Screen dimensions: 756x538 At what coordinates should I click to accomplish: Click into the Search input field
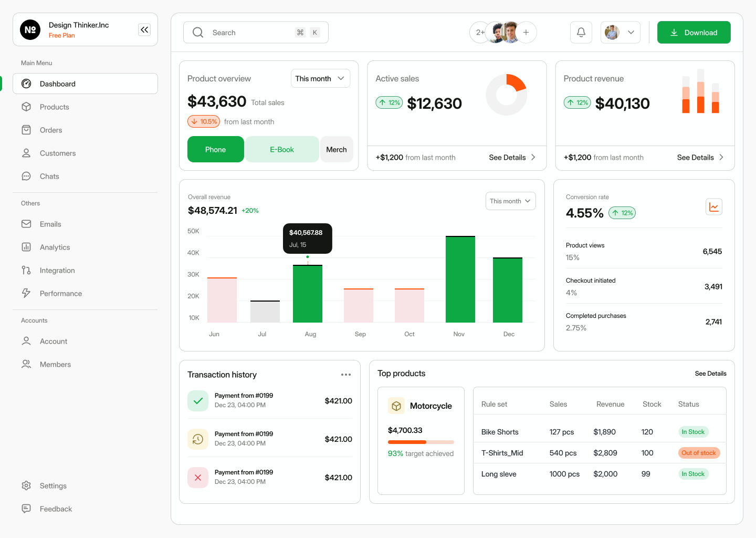256,33
